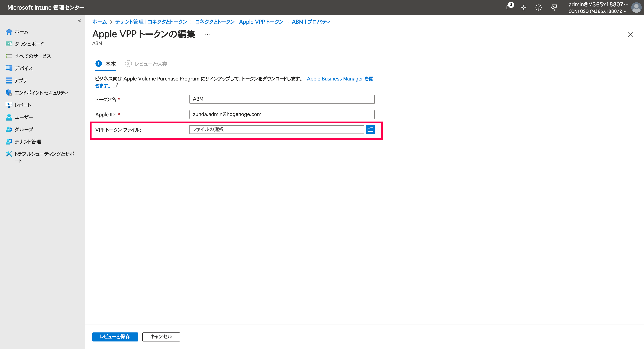The width and height of the screenshot is (644, 349).
Task: Click the エンドポイント セキュリティ shield icon
Action: coord(9,93)
